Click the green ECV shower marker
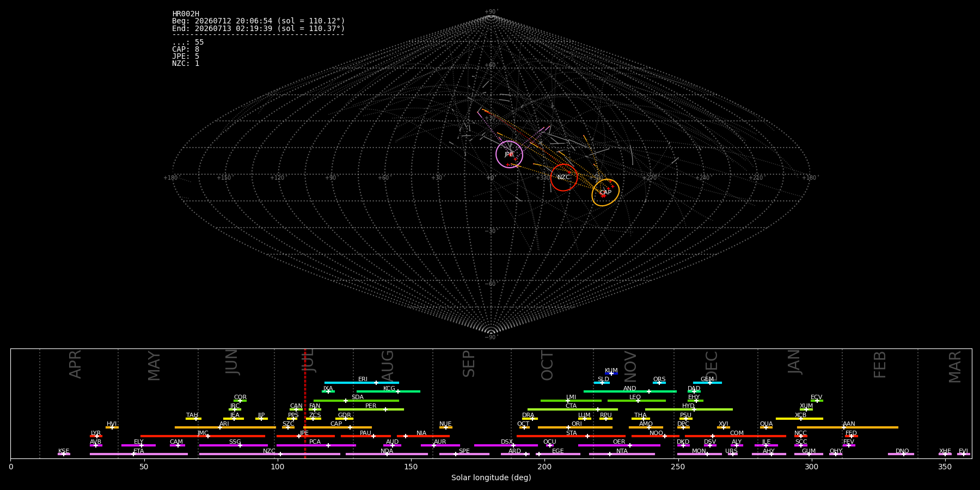The width and height of the screenshot is (980, 490). (x=817, y=401)
